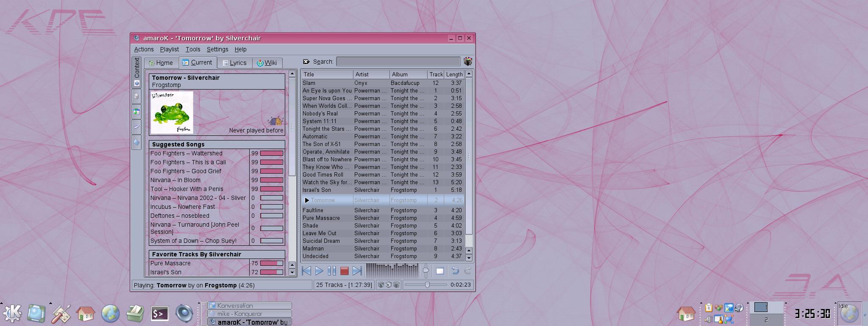Open the web browser globe icon in panel
This screenshot has width=868, height=326.
point(110,314)
